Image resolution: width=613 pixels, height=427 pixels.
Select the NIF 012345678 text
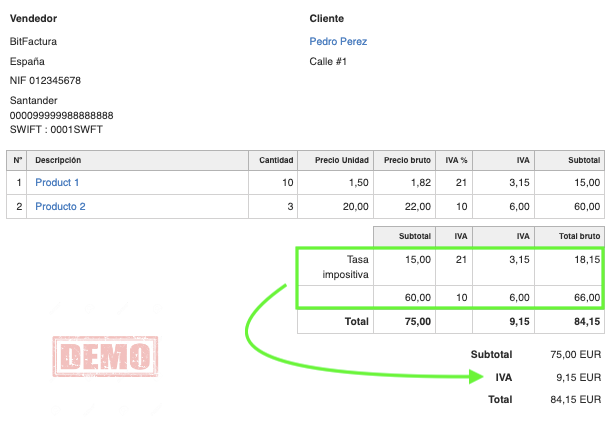pos(45,80)
